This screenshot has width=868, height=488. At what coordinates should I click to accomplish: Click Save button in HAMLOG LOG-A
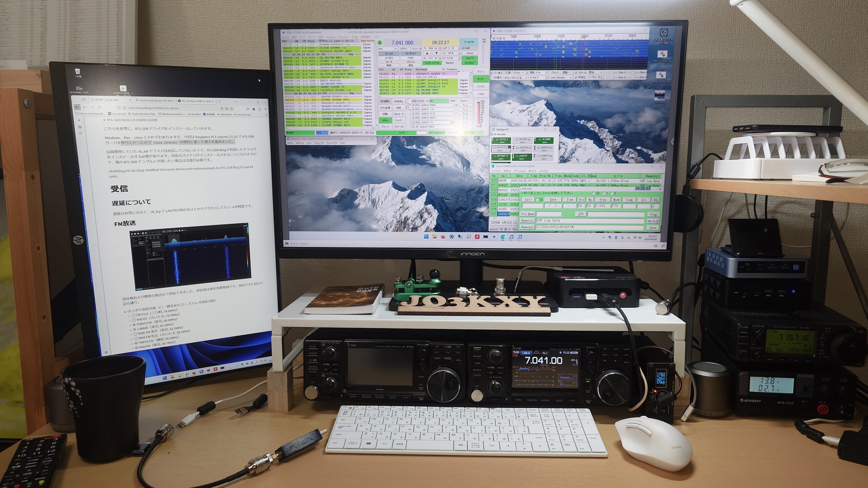(653, 227)
